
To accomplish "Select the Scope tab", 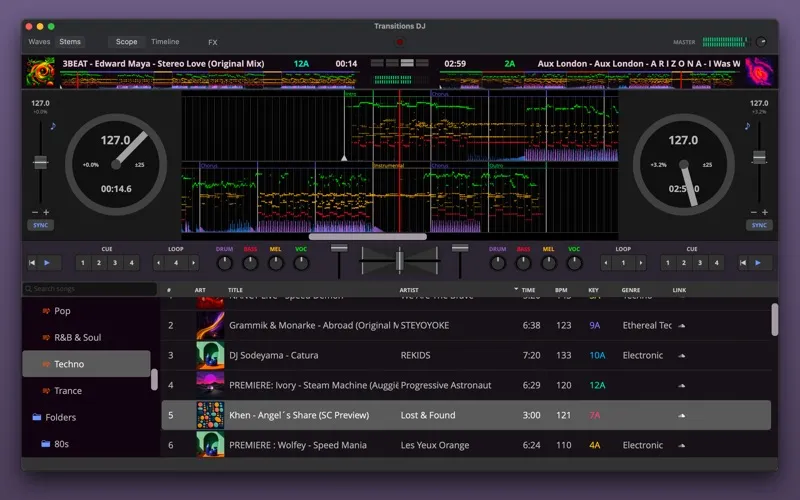I will pos(127,42).
